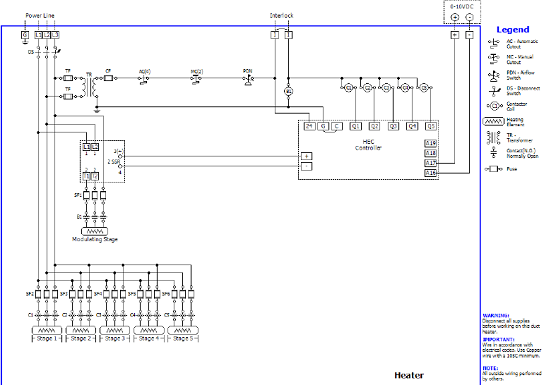
Task: Click the Heating Element legend symbol
Action: (493, 122)
